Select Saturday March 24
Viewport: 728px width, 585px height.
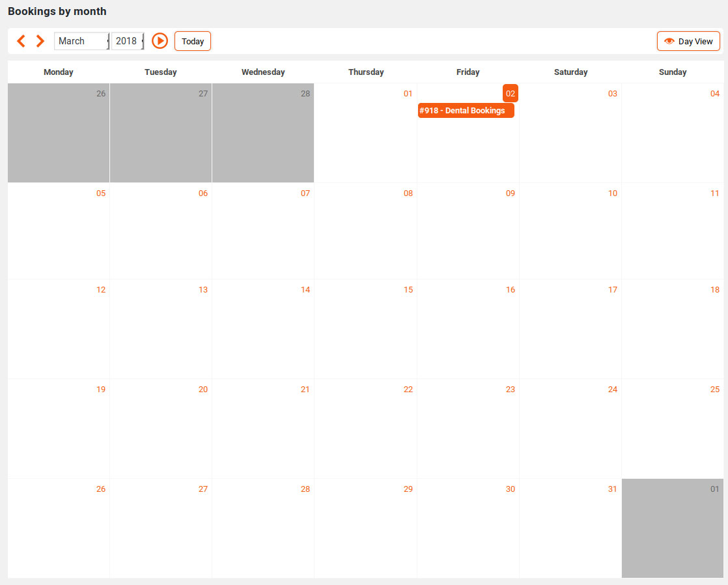click(x=570, y=429)
